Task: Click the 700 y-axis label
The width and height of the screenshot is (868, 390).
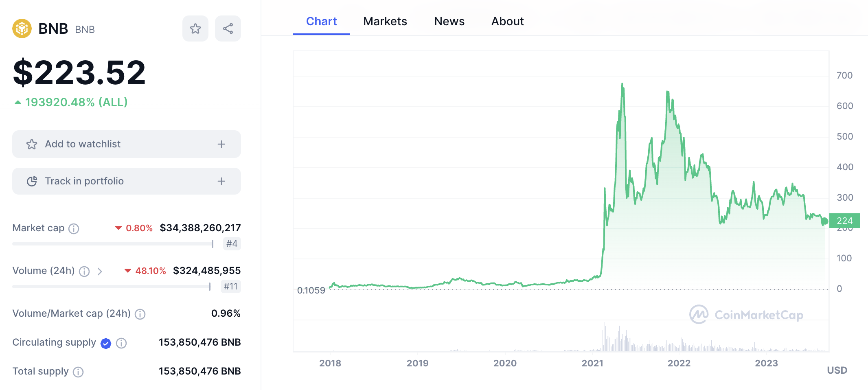Action: point(845,75)
